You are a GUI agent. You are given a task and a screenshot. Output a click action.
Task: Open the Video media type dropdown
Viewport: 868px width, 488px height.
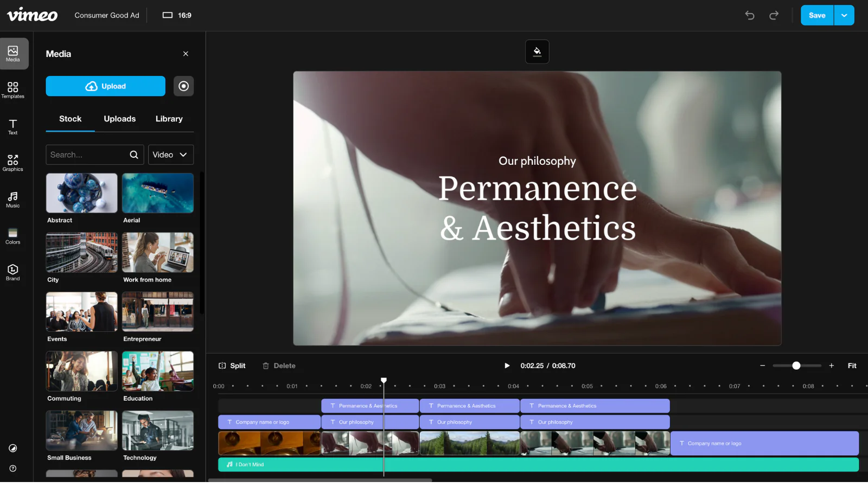pyautogui.click(x=170, y=155)
